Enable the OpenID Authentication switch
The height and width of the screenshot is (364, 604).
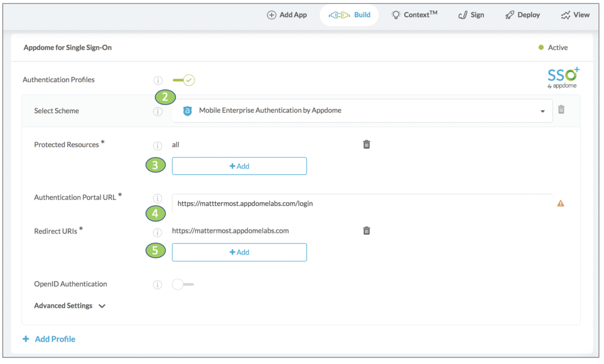[182, 284]
